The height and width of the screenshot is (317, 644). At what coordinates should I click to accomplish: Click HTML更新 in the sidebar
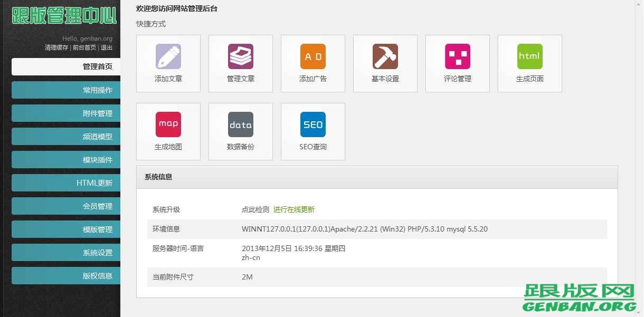(x=65, y=182)
